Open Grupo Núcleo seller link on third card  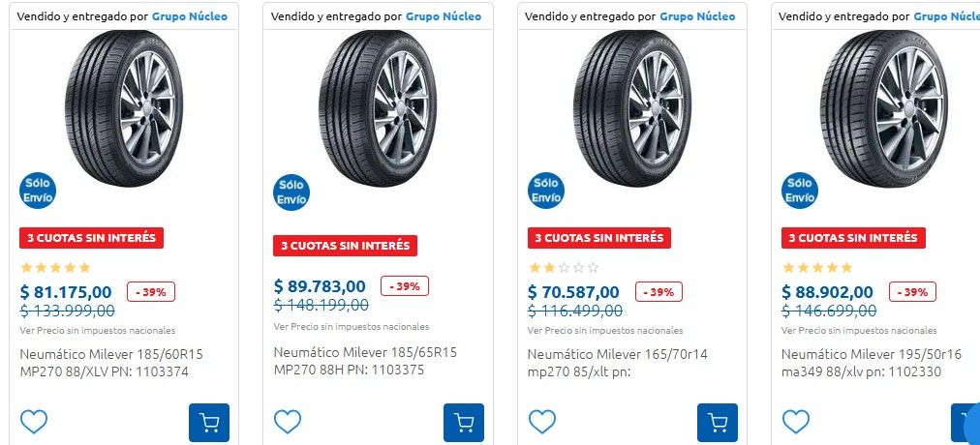pos(697,16)
